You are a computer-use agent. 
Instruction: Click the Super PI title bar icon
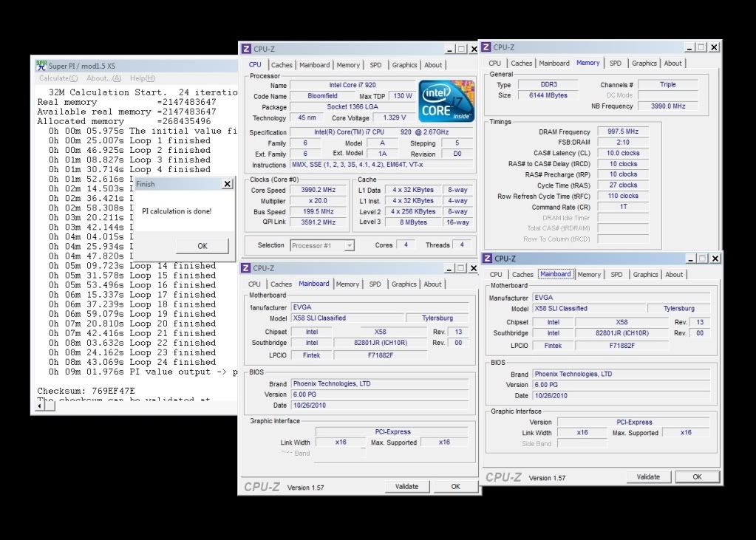[42, 66]
